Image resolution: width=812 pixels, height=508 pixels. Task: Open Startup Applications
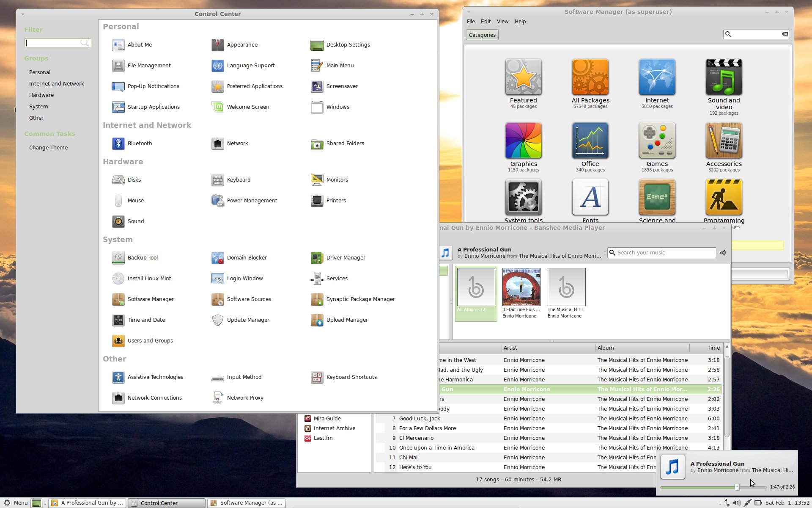point(146,107)
